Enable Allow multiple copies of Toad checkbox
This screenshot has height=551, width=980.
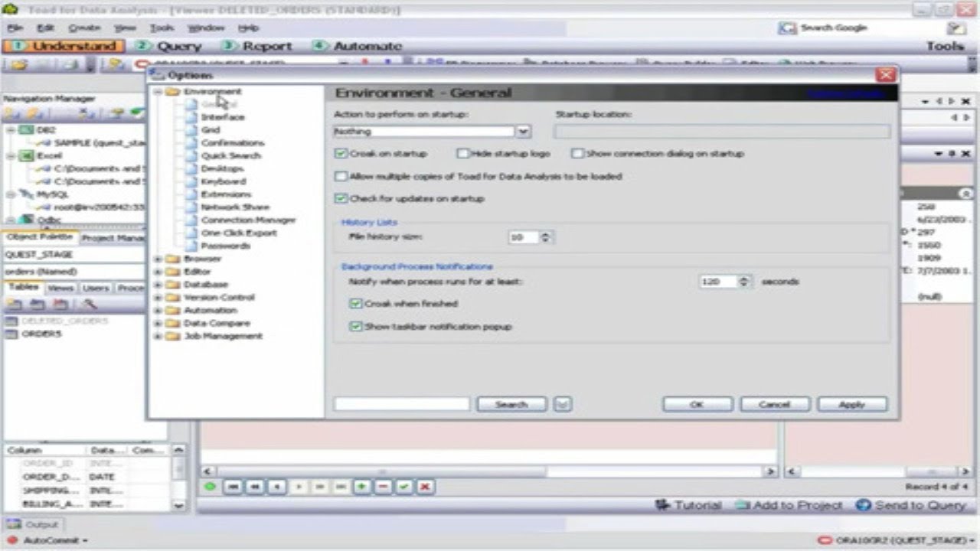pyautogui.click(x=341, y=176)
